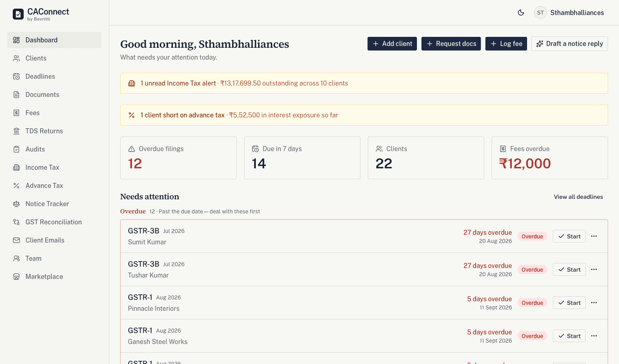Click the Fees receipt icon in sidebar
Viewport: 619px width, 364px height.
click(x=16, y=113)
